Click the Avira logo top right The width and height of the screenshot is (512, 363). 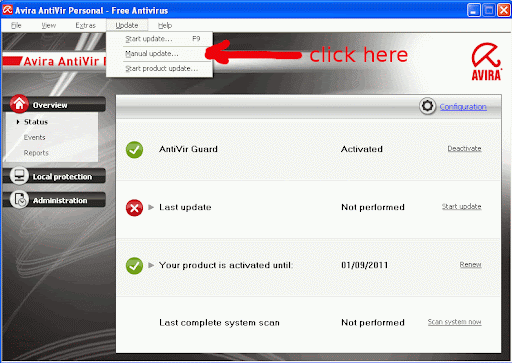(486, 62)
